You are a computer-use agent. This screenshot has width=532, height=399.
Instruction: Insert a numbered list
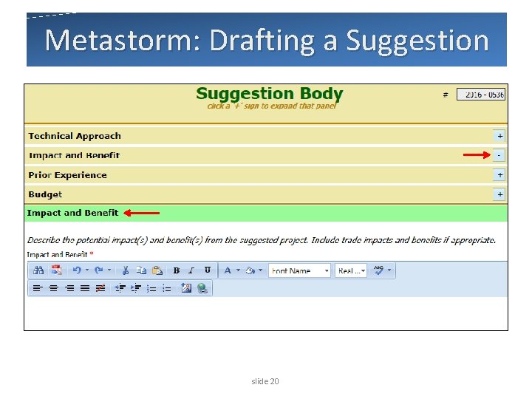pyautogui.click(x=151, y=288)
